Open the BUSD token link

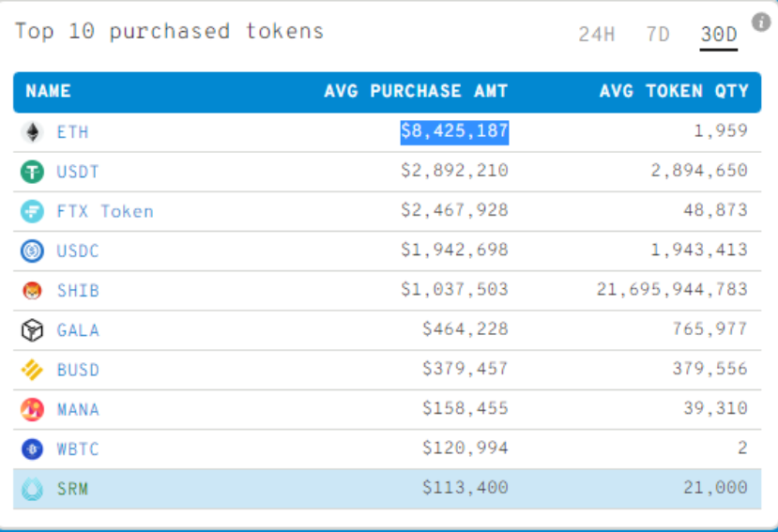(x=78, y=371)
